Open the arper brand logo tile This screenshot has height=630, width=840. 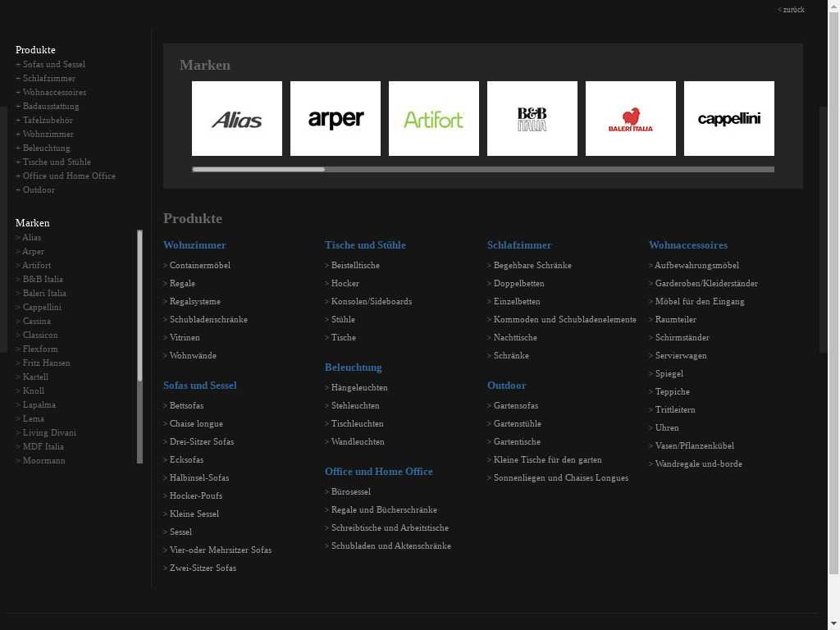click(x=336, y=118)
